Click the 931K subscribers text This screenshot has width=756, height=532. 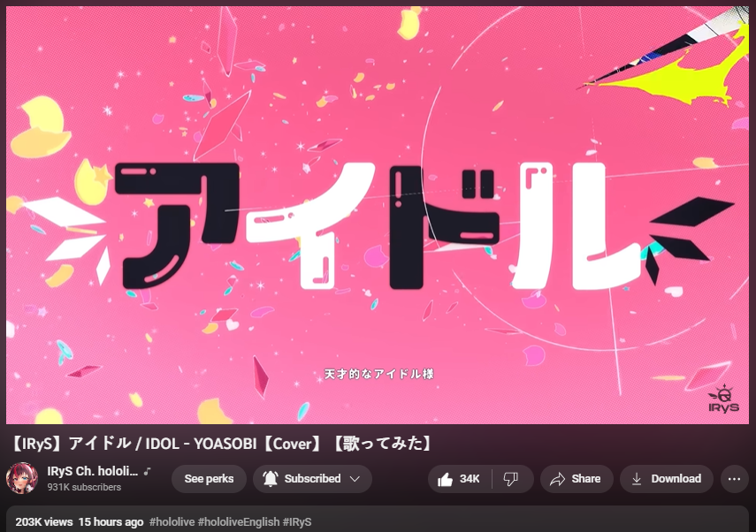(84, 487)
